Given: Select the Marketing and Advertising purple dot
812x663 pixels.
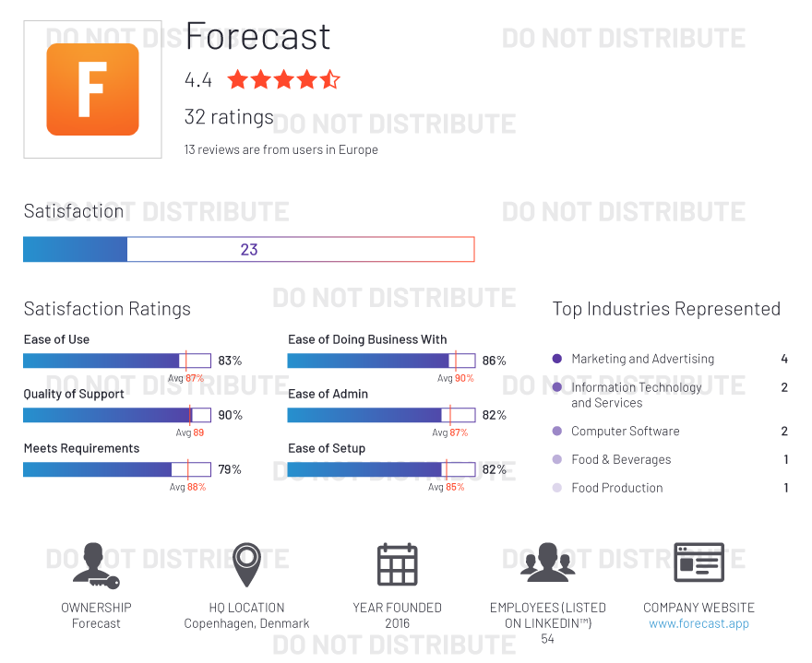Looking at the screenshot, I should [x=557, y=358].
